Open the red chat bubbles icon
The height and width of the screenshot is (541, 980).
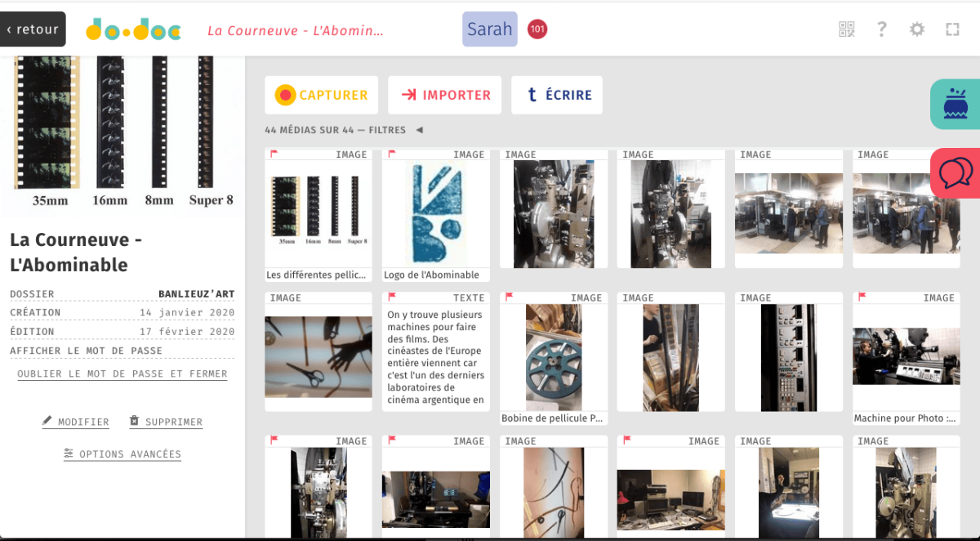[x=955, y=173]
